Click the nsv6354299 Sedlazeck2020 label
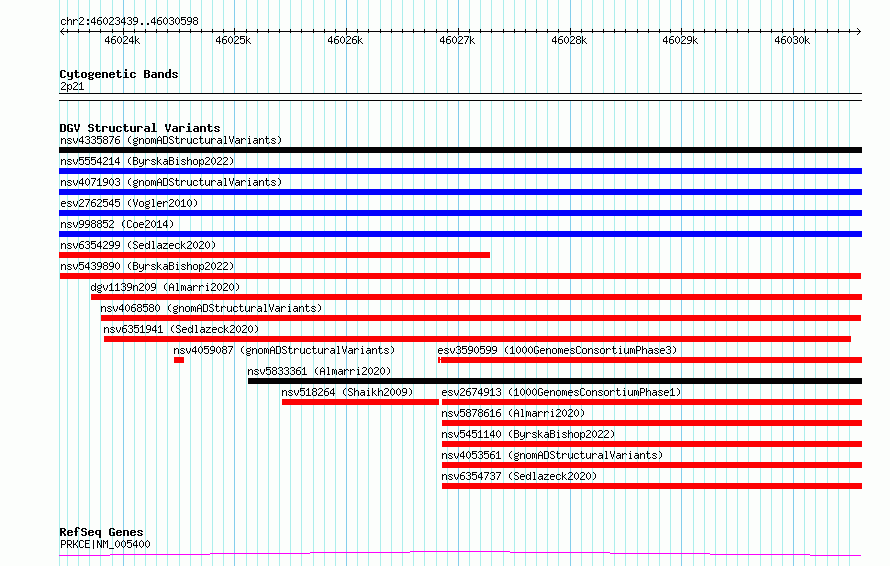 (138, 245)
